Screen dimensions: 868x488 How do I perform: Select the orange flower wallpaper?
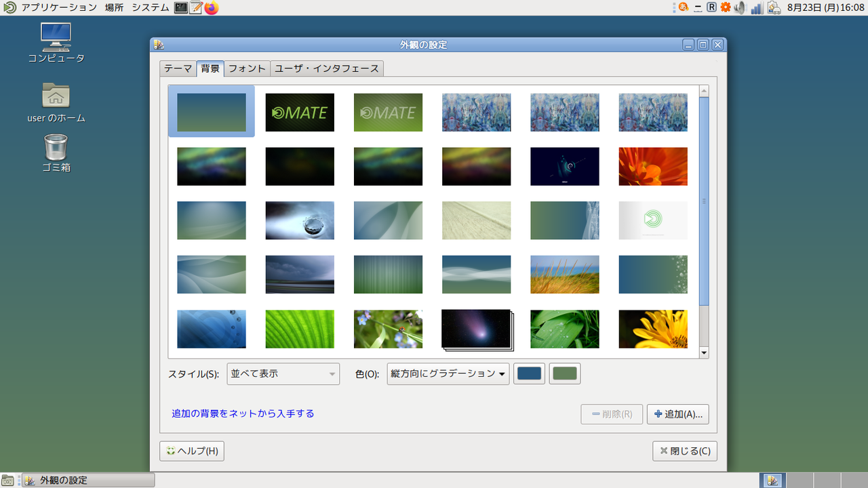pos(653,167)
